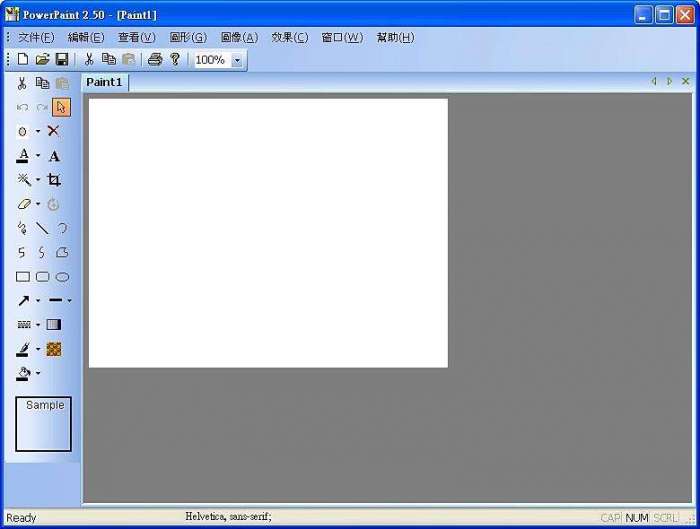
Task: Switch to the Paint1 document tab
Action: coord(104,83)
